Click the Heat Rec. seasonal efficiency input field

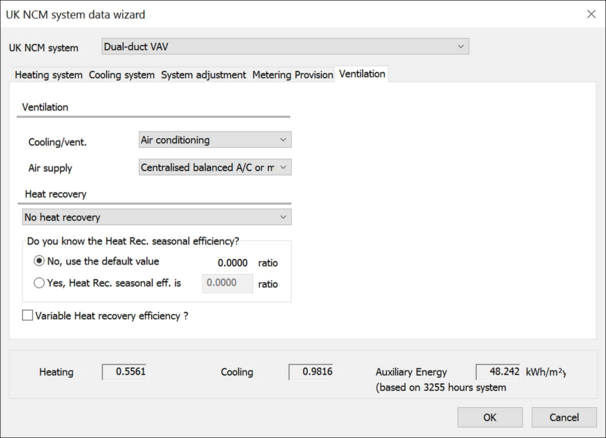tap(227, 284)
